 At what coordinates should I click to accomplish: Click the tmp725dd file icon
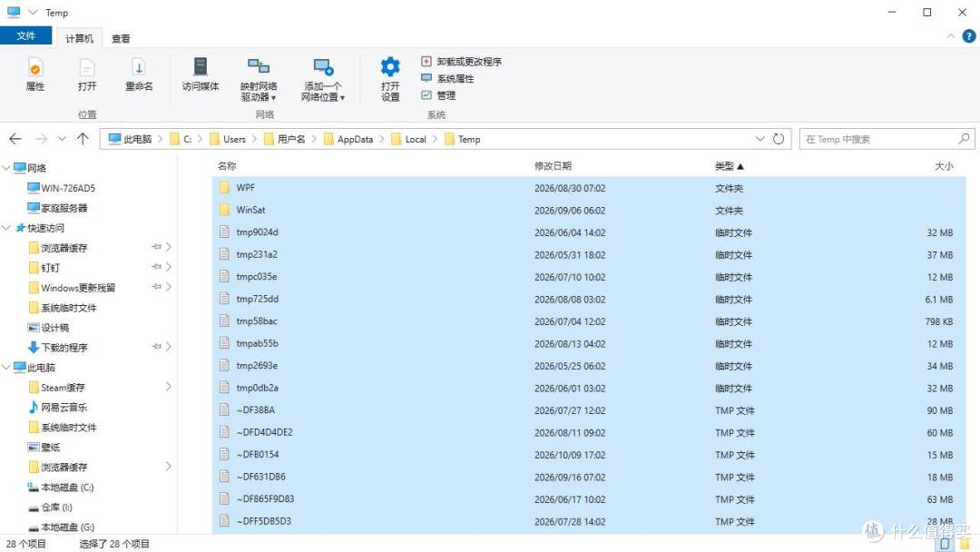pyautogui.click(x=224, y=299)
